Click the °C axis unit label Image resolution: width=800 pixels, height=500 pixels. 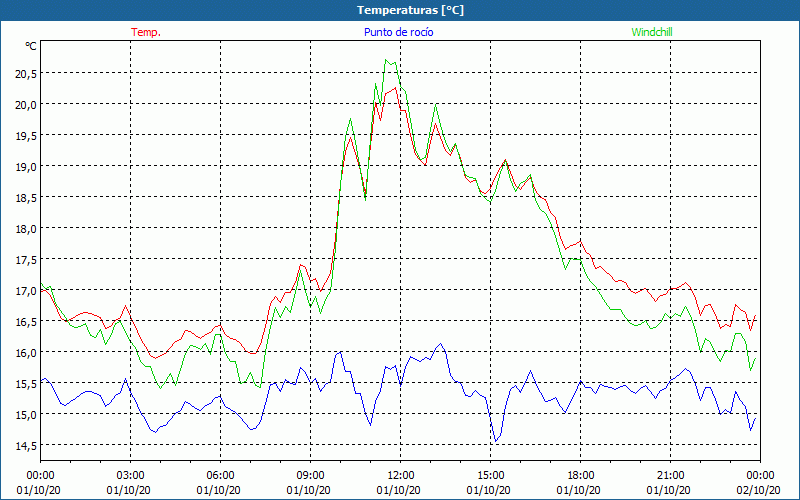pos(31,46)
